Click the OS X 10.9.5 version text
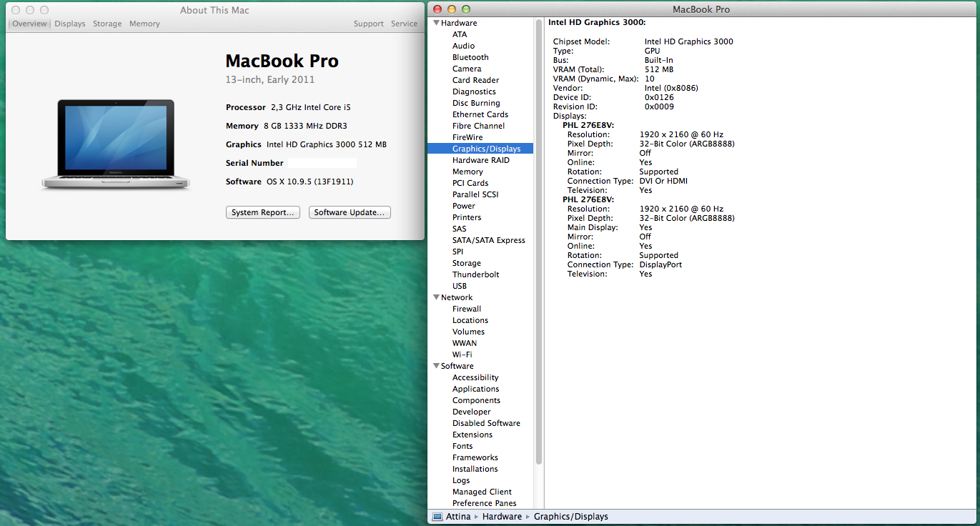Viewport: 980px width, 526px height. click(x=310, y=182)
